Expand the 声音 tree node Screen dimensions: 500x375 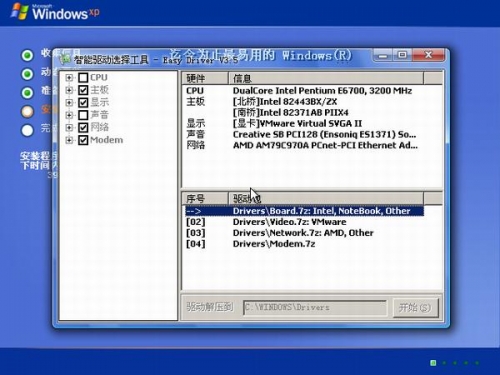coord(69,115)
